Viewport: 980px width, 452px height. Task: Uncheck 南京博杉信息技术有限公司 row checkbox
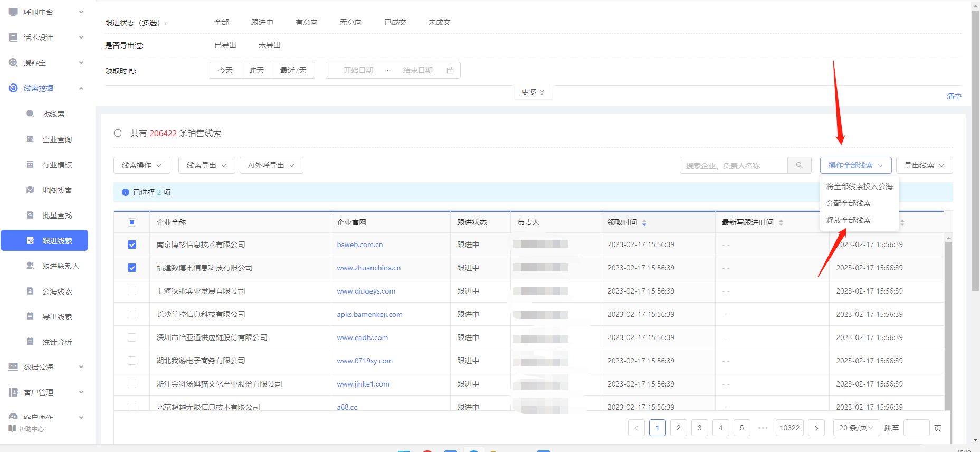(x=132, y=244)
